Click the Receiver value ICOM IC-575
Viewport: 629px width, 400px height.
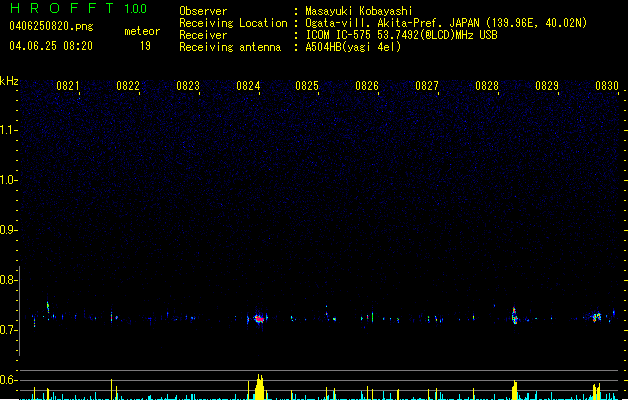pyautogui.click(x=338, y=35)
